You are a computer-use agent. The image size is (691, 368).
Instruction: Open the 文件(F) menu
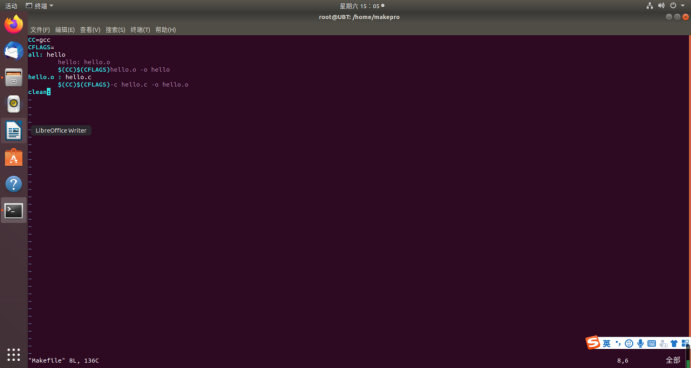pos(40,30)
